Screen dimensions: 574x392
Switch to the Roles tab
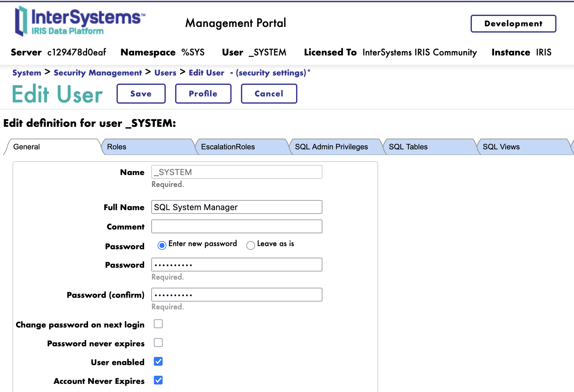point(117,147)
